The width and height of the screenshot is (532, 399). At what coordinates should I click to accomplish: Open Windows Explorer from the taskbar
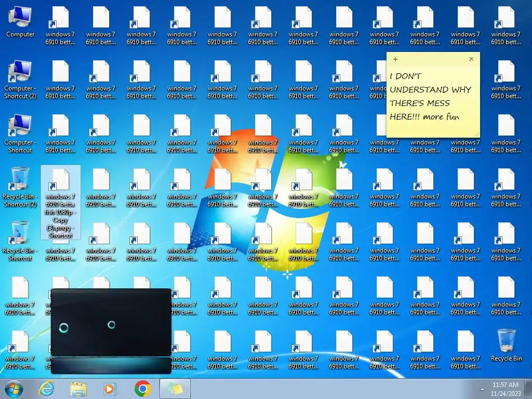point(78,389)
